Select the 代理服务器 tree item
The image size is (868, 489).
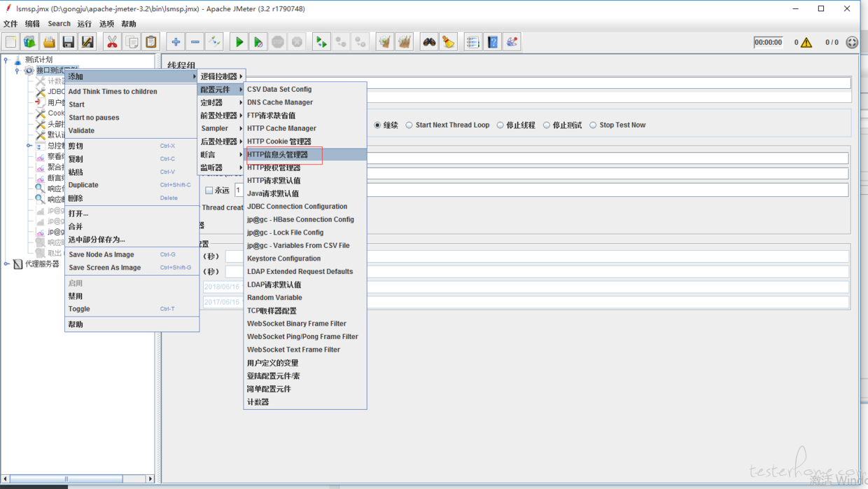(x=42, y=264)
